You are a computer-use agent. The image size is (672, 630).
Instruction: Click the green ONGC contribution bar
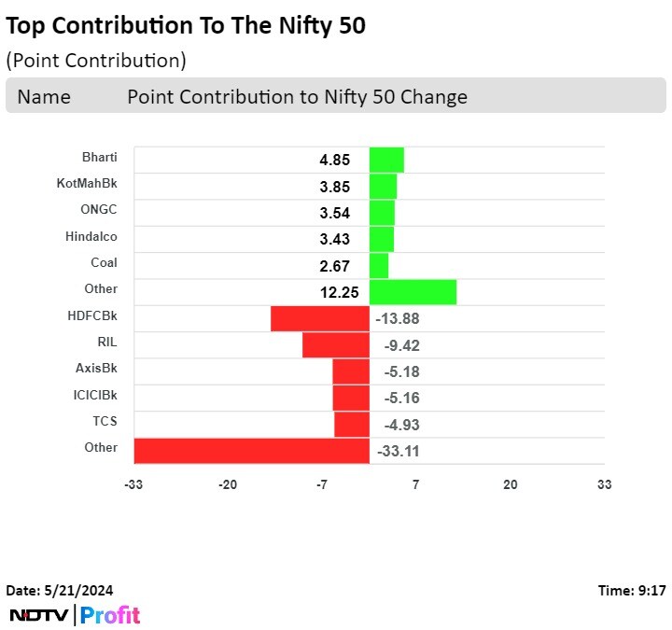tap(382, 213)
